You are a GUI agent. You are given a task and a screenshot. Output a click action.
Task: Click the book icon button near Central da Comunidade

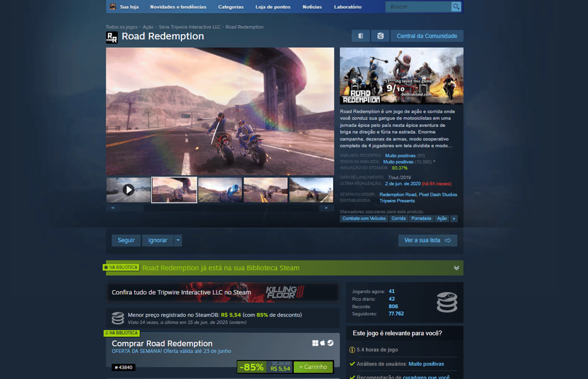360,36
